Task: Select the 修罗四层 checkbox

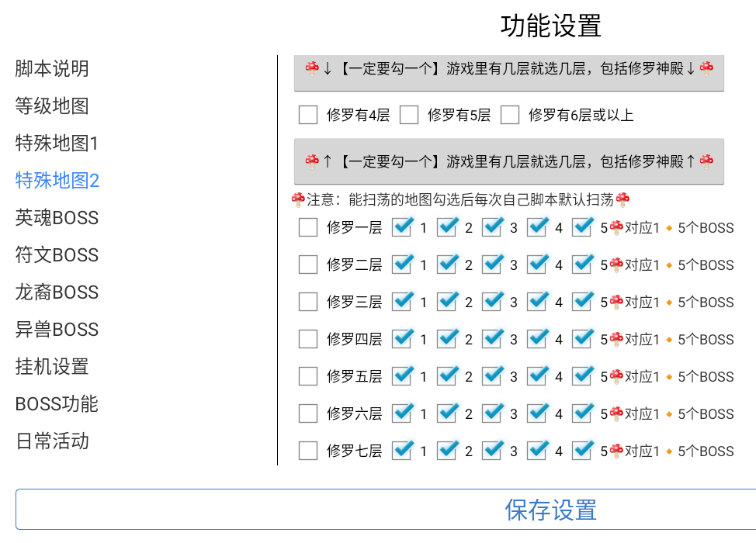Action: tap(308, 339)
